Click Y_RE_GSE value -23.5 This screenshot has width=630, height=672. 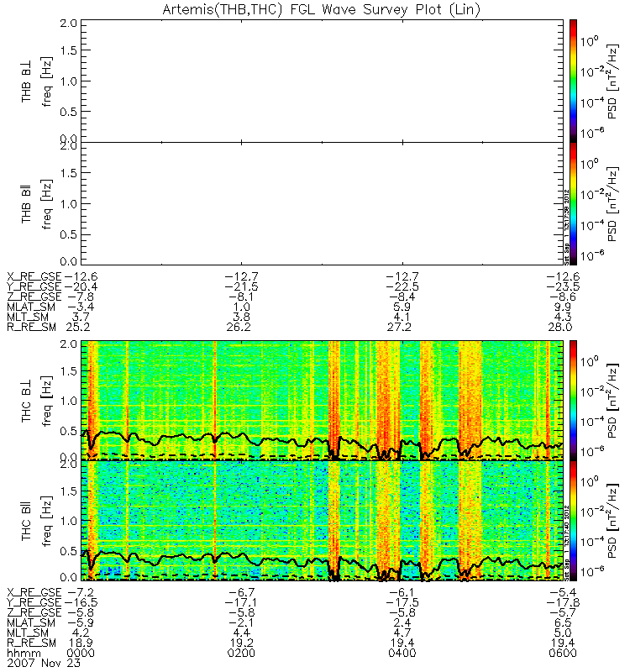pos(563,286)
